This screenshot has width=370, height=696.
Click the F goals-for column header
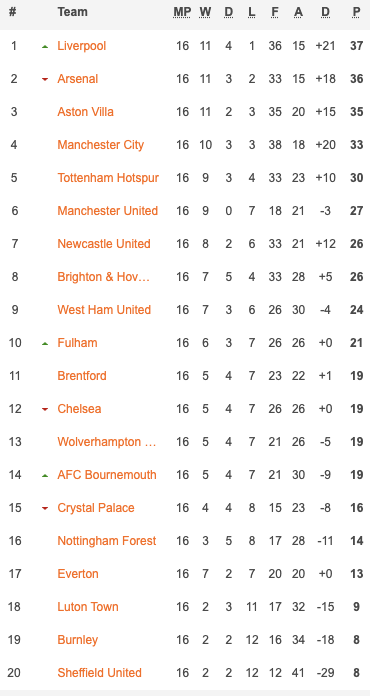click(275, 12)
